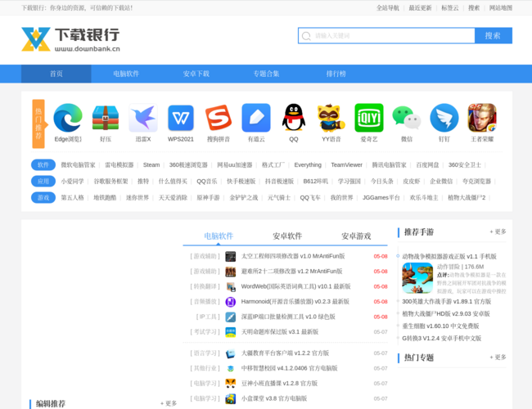Click the 王者荣耀 game icon

coord(482,118)
